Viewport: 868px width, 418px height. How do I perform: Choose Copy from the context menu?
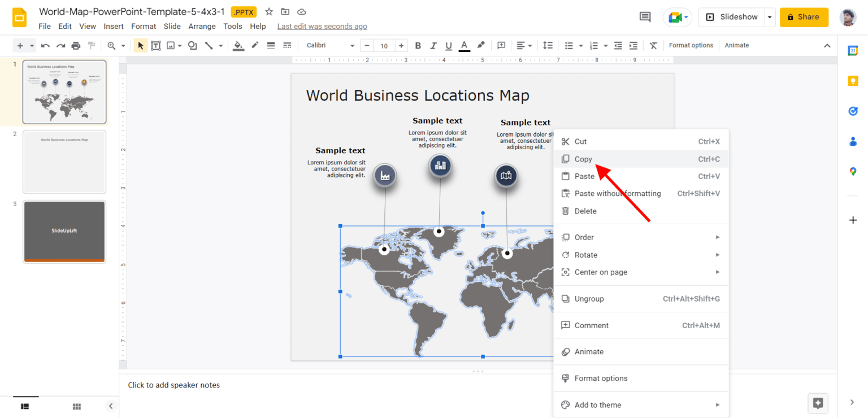(583, 159)
